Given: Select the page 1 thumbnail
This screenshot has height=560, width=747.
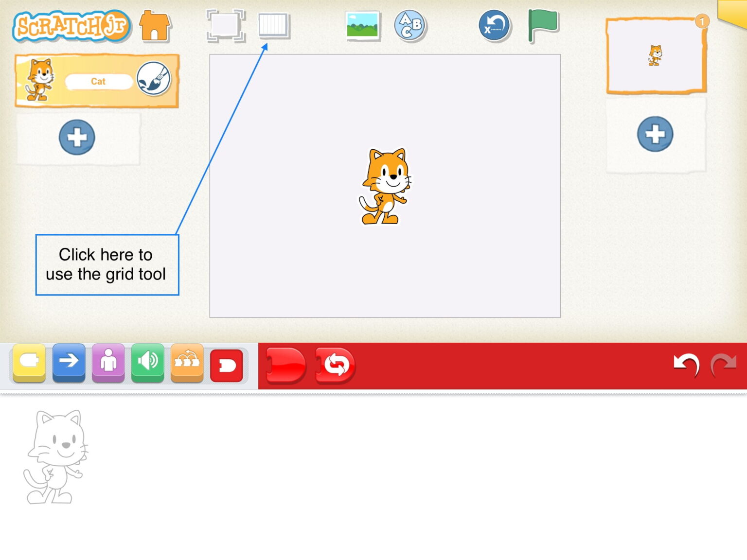Looking at the screenshot, I should pyautogui.click(x=657, y=55).
